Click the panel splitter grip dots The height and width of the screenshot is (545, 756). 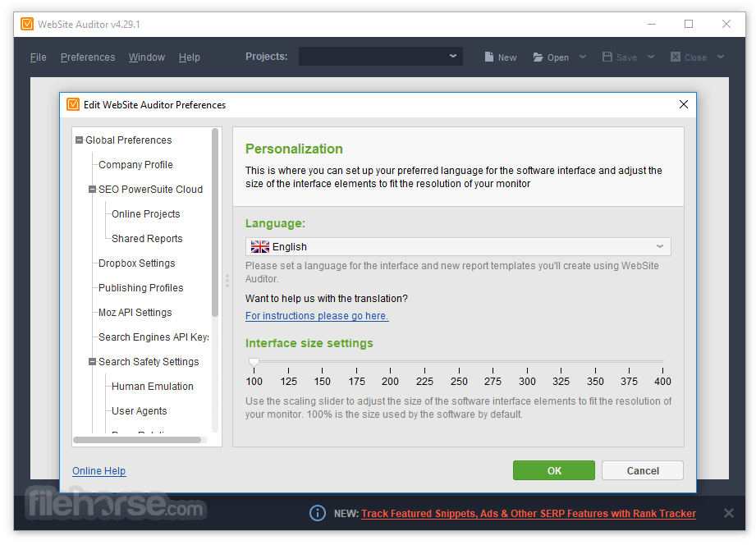click(227, 281)
